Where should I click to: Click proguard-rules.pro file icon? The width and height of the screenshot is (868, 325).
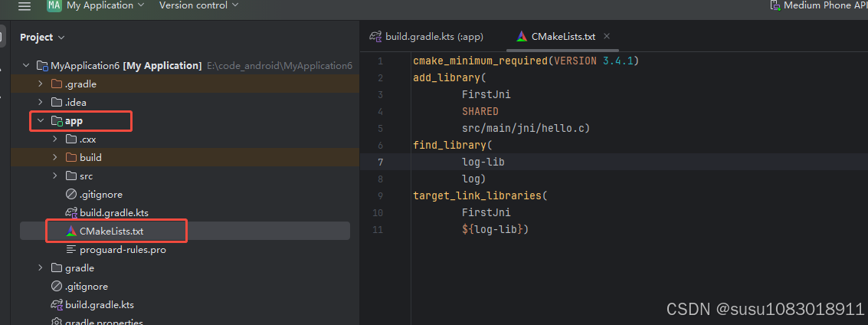click(x=70, y=250)
